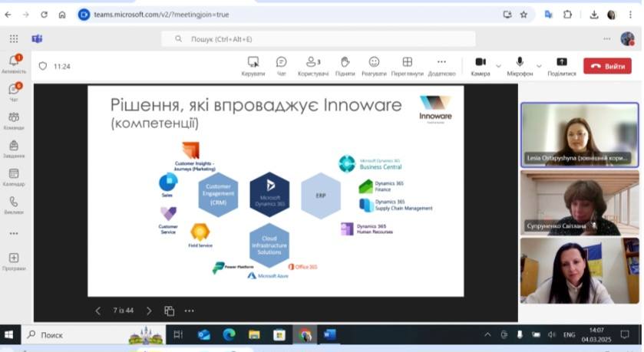644x352 pixels.
Task: Go to the next presentation slide
Action: pyautogui.click(x=149, y=311)
